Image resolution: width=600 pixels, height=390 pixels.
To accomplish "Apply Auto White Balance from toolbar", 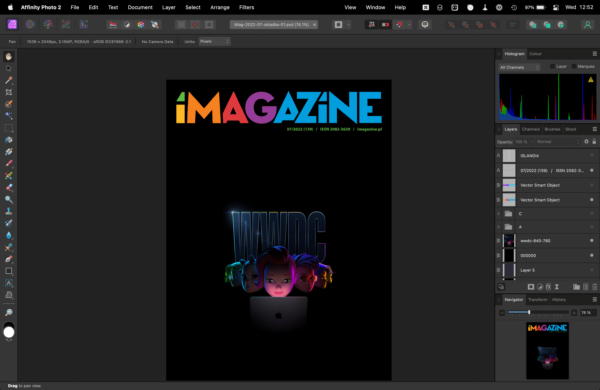I will [155, 24].
